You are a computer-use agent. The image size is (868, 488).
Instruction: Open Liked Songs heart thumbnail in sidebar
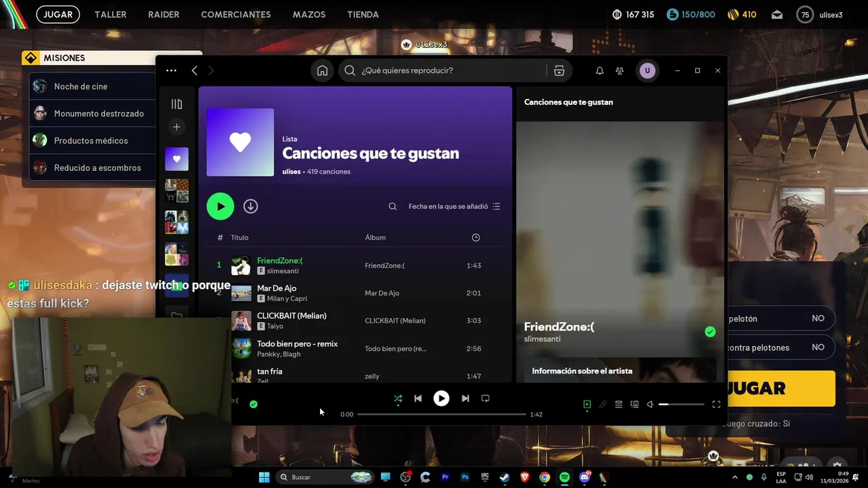176,159
